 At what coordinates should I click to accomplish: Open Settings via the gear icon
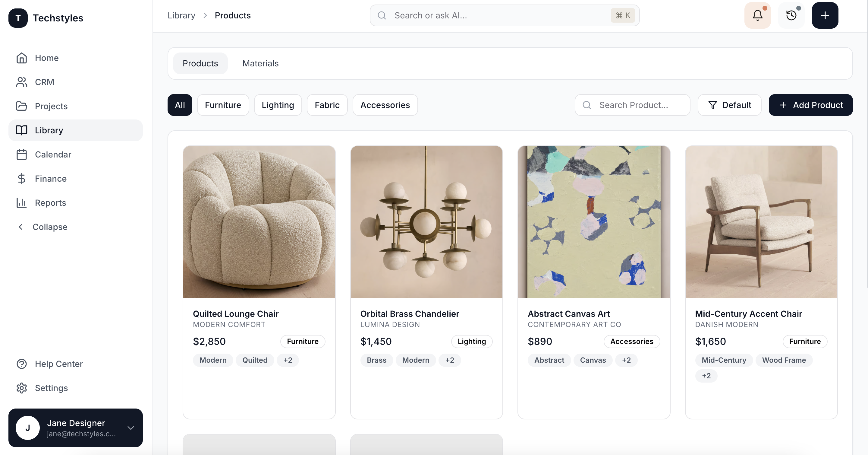click(x=52, y=388)
